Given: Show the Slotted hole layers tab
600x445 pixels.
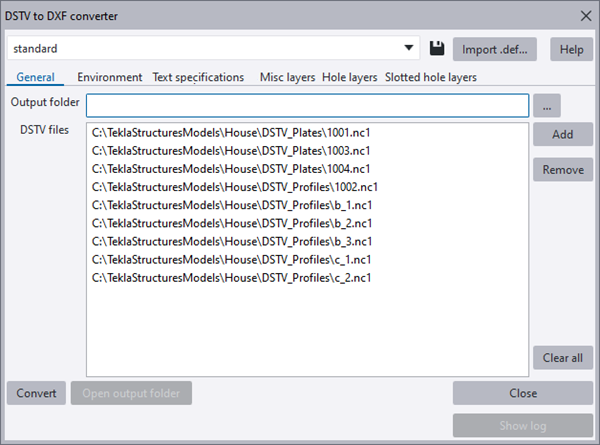Looking at the screenshot, I should tap(430, 77).
